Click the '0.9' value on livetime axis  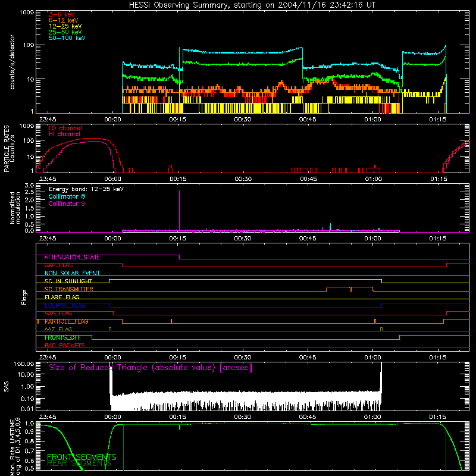click(29, 432)
